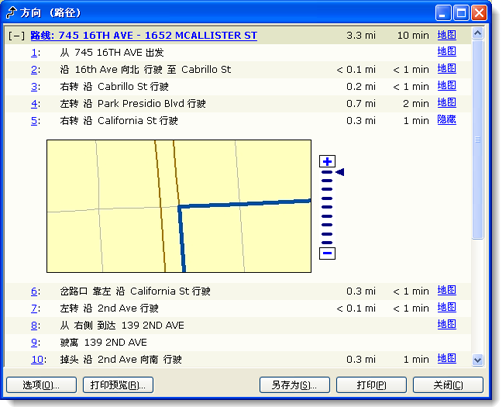Click the map zoom out minus icon
This screenshot has width=503, height=407.
(327, 253)
